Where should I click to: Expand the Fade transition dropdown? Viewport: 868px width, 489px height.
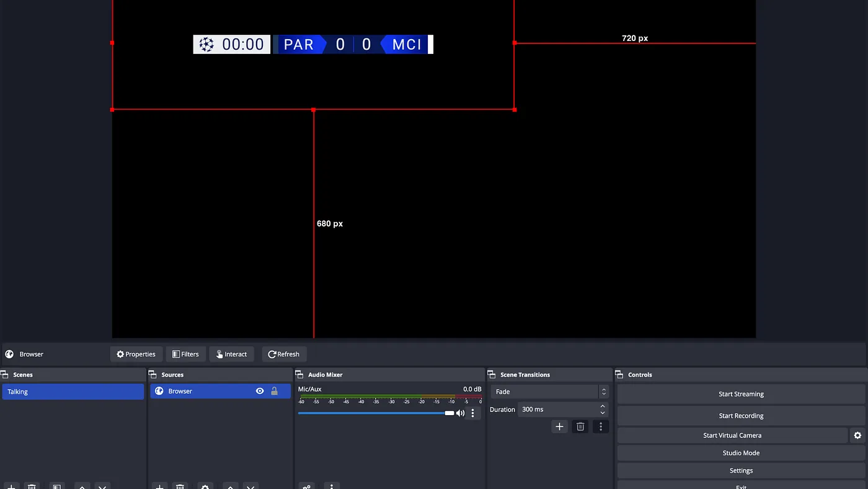click(x=549, y=392)
